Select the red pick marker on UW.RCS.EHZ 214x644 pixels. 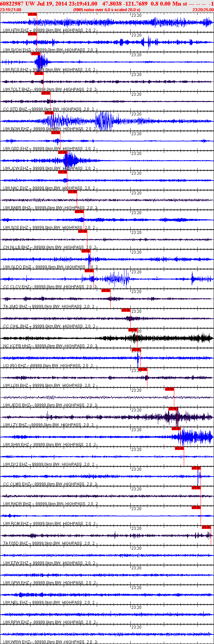coord(36,54)
